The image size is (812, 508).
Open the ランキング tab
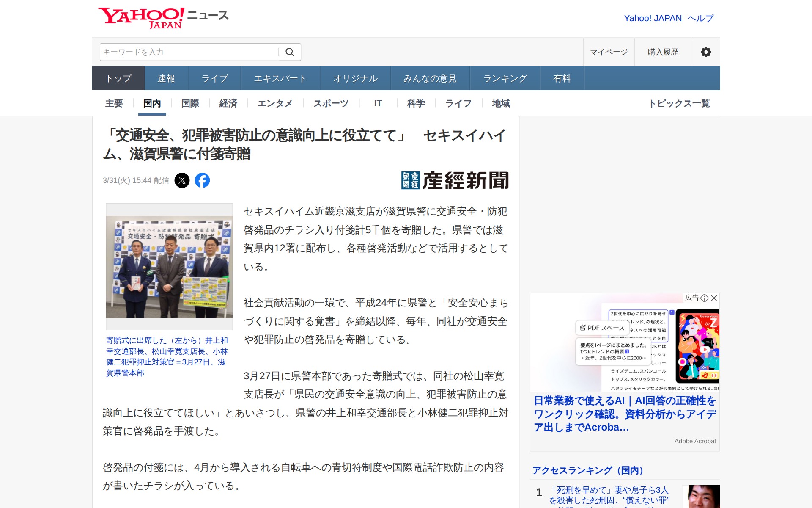[x=505, y=78]
